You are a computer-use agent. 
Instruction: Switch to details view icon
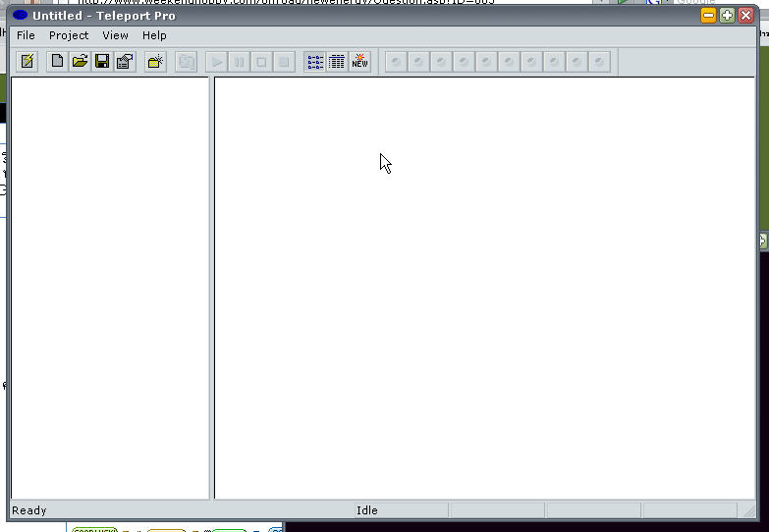click(337, 62)
